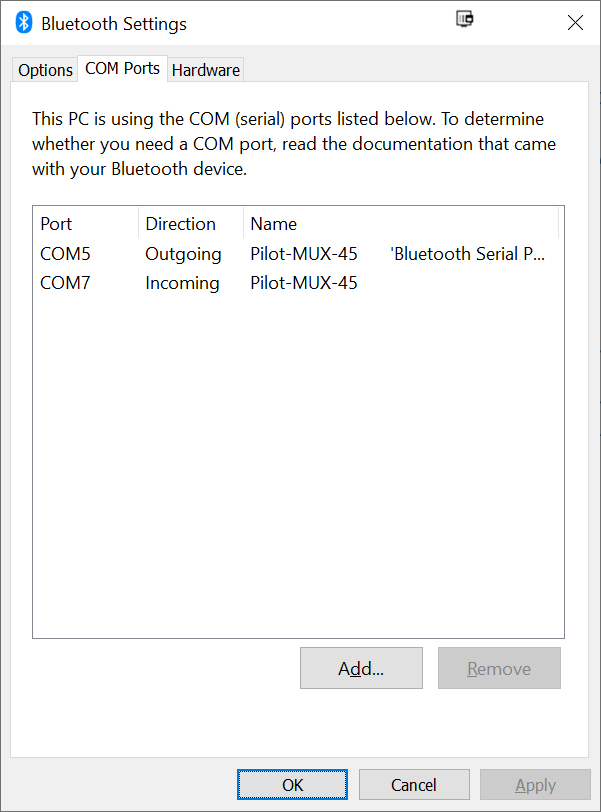This screenshot has width=601, height=812.
Task: Click the display device icon in title bar
Action: (x=464, y=19)
